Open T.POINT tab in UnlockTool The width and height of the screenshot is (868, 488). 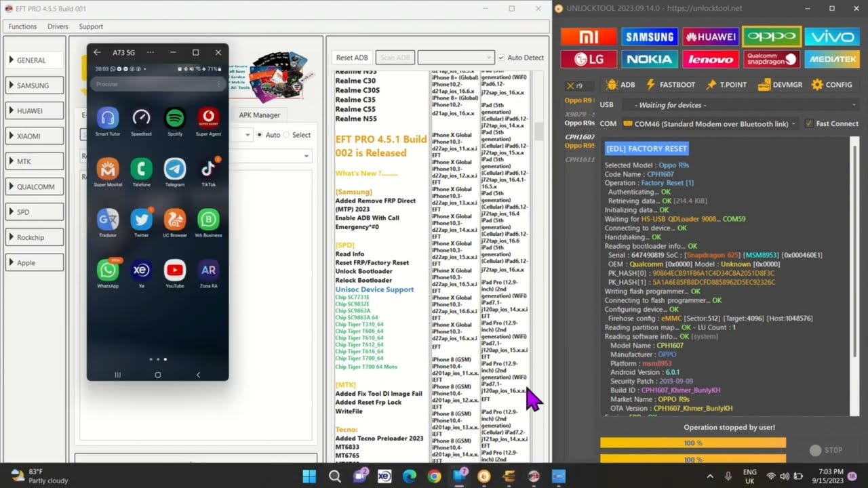coord(726,85)
